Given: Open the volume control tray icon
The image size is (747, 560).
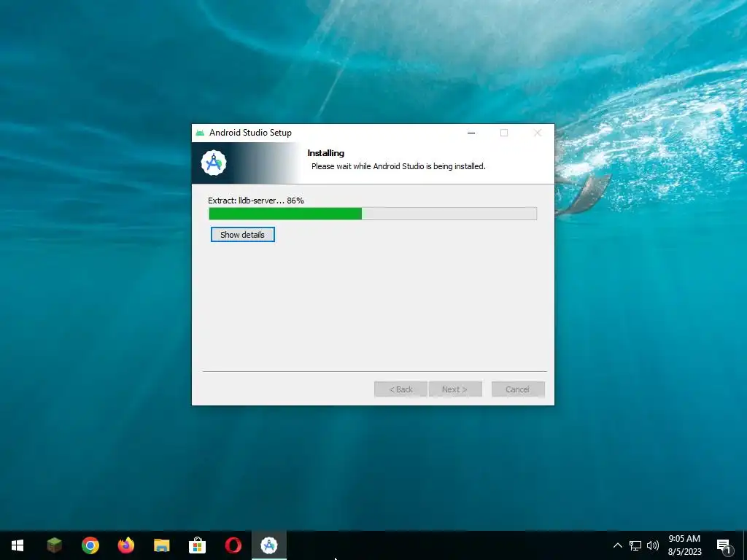Looking at the screenshot, I should [653, 545].
